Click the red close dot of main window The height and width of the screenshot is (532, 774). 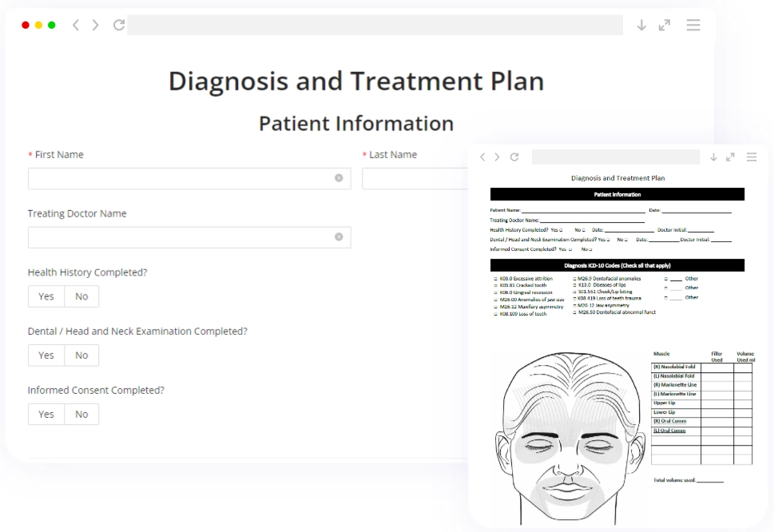click(x=26, y=26)
